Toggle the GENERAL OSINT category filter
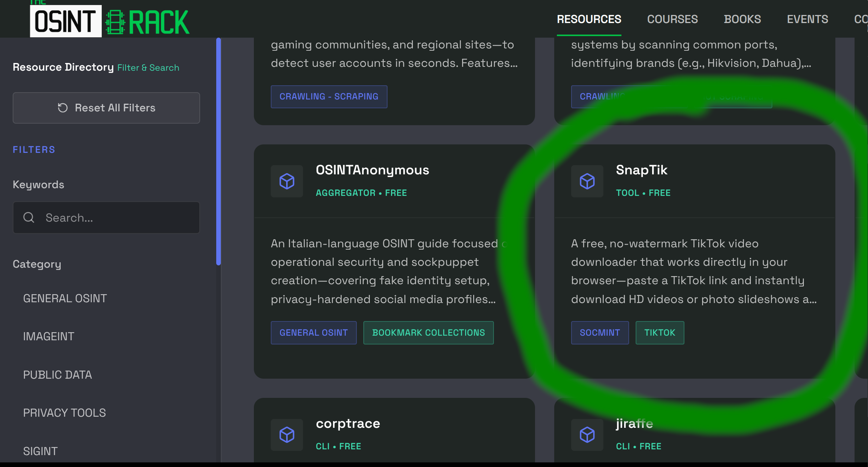The width and height of the screenshot is (868, 467). (65, 298)
